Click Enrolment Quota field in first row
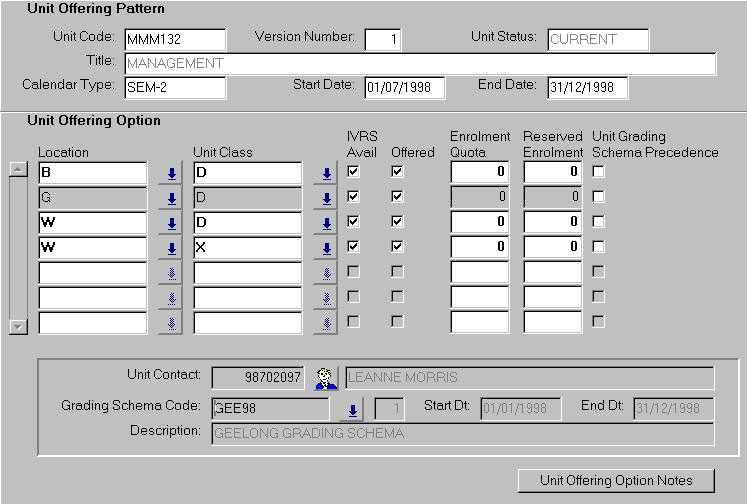Screen dimensions: 747x504 [480, 172]
